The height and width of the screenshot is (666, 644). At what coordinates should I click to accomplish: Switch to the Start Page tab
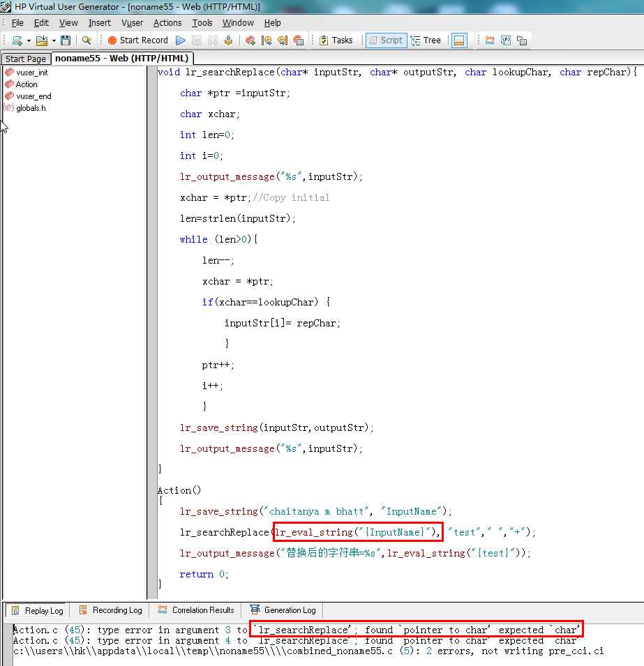click(x=26, y=59)
